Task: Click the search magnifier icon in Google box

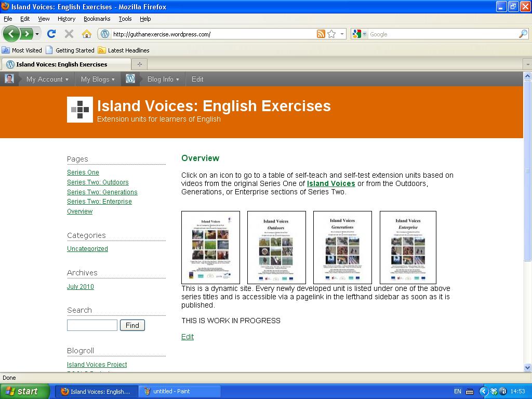Action: pos(523,34)
